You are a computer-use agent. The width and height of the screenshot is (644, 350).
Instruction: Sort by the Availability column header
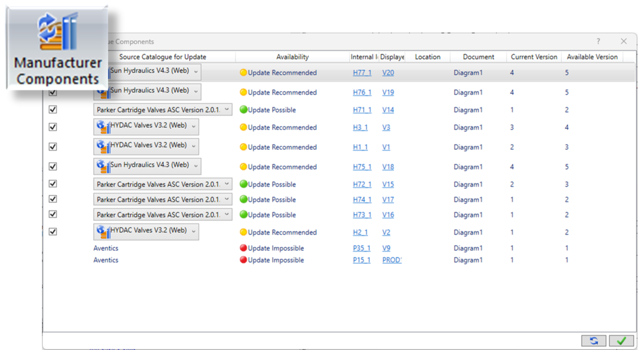(x=292, y=57)
